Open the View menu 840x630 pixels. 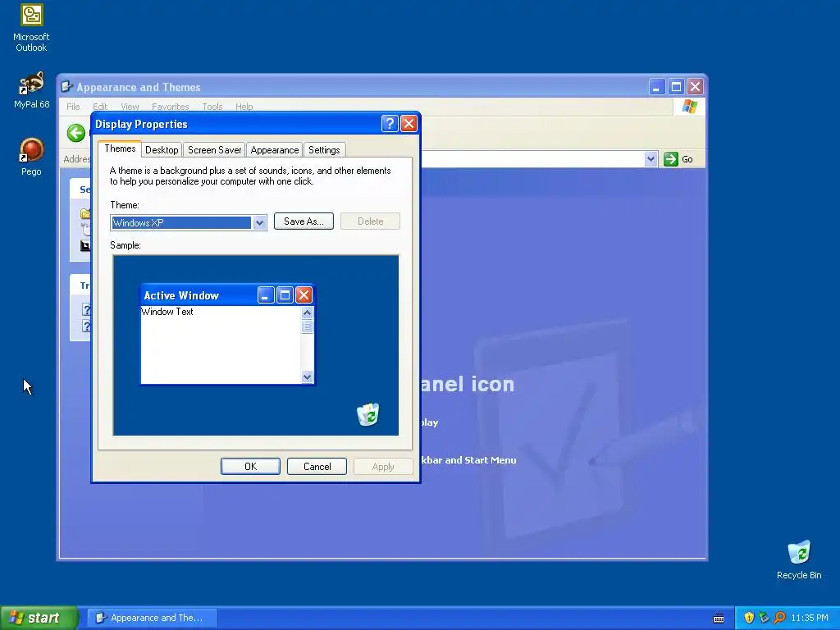[130, 107]
